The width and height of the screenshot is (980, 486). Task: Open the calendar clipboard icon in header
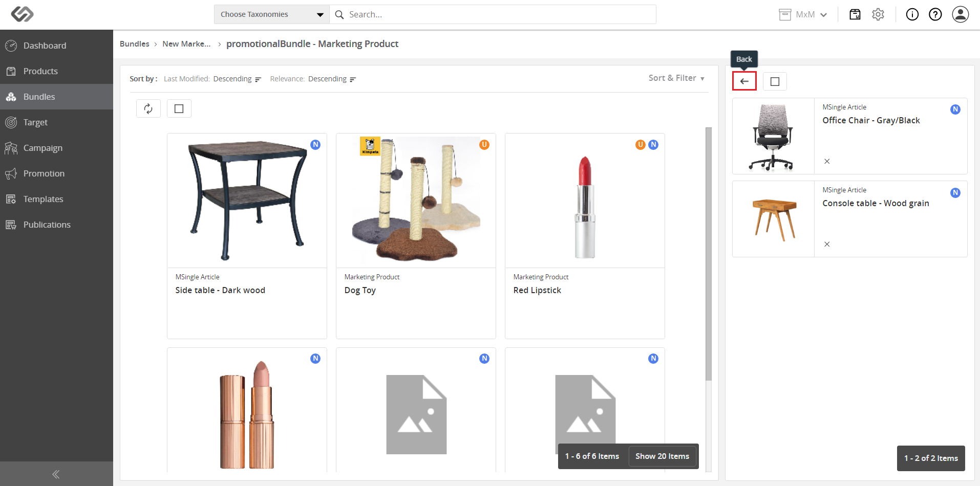(855, 14)
